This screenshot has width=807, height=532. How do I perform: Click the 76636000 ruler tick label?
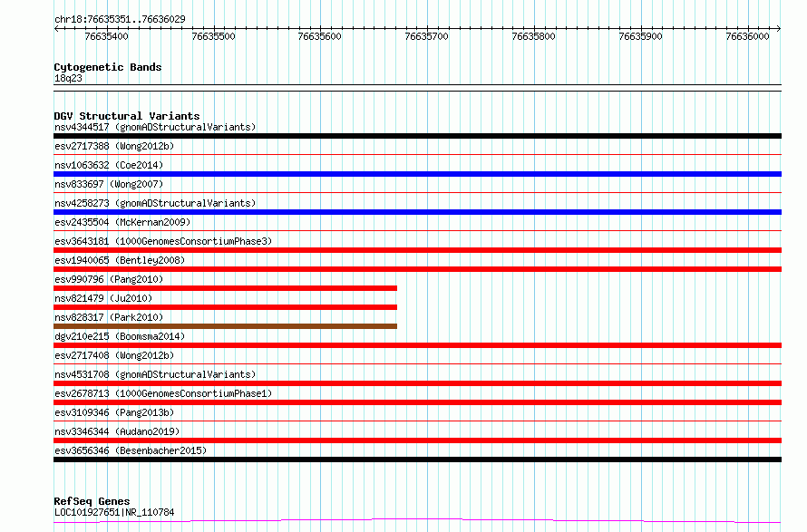(747, 36)
